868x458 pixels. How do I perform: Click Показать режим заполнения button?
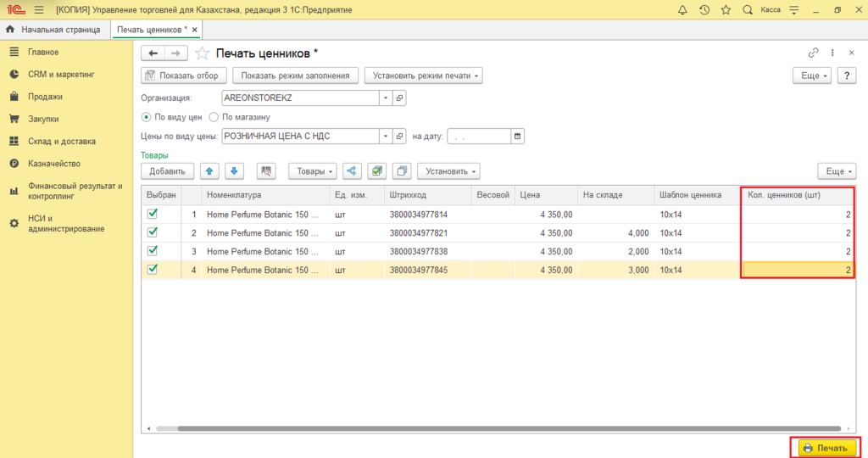[x=295, y=75]
